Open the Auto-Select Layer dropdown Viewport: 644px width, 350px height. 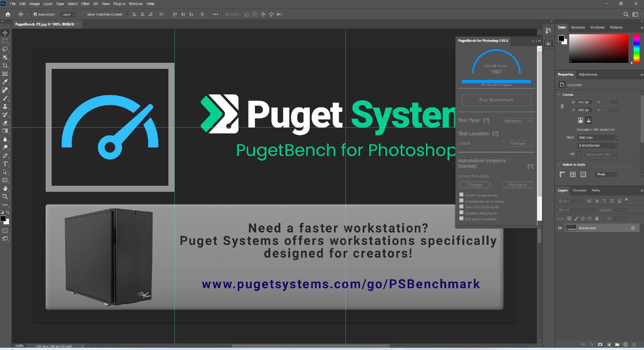(x=68, y=14)
